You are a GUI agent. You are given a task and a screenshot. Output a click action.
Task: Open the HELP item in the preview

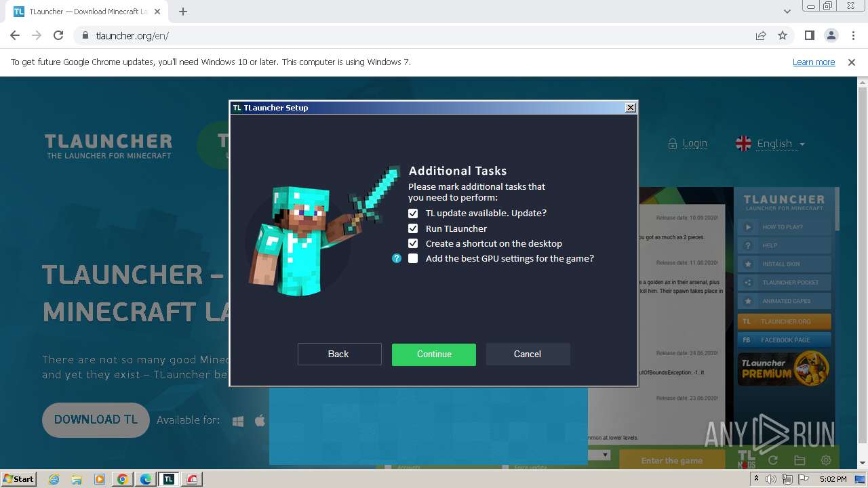point(784,245)
